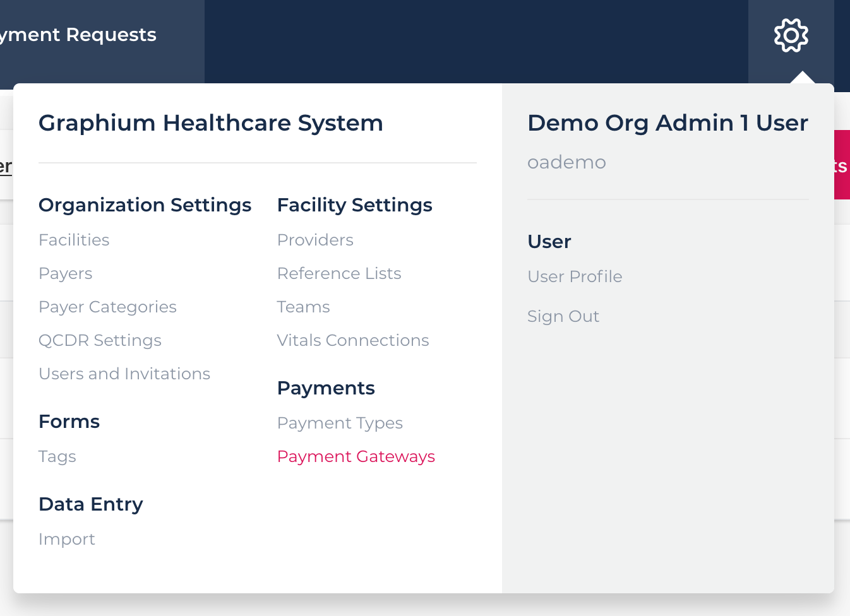Click the Facility Settings heading
Viewport: 850px width, 616px height.
coord(354,205)
